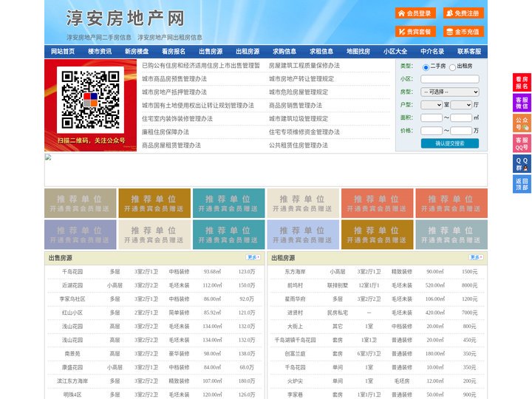Go to 网站首页 in navigation bar
This screenshot has height=399, width=532.
click(x=63, y=52)
